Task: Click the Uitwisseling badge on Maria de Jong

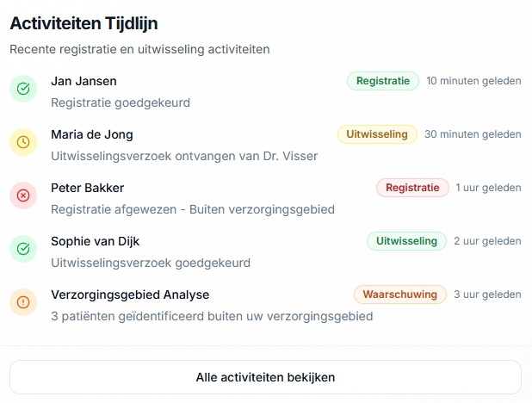Action: [377, 134]
